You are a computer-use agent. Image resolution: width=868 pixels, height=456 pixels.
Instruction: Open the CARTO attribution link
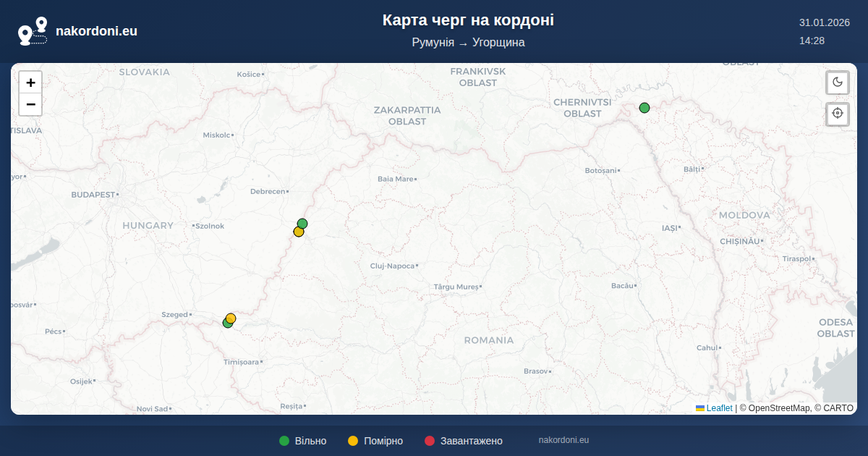(838, 408)
